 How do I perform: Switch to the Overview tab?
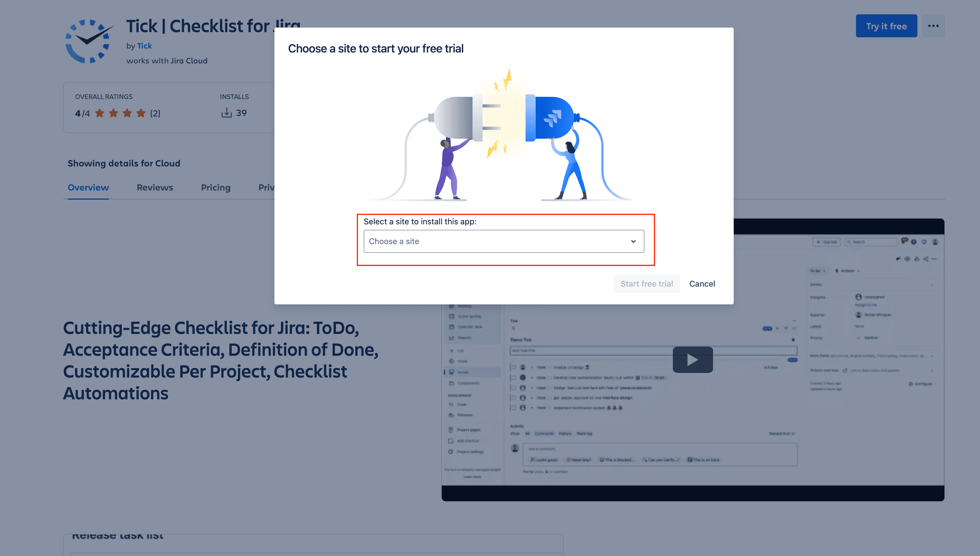click(88, 188)
